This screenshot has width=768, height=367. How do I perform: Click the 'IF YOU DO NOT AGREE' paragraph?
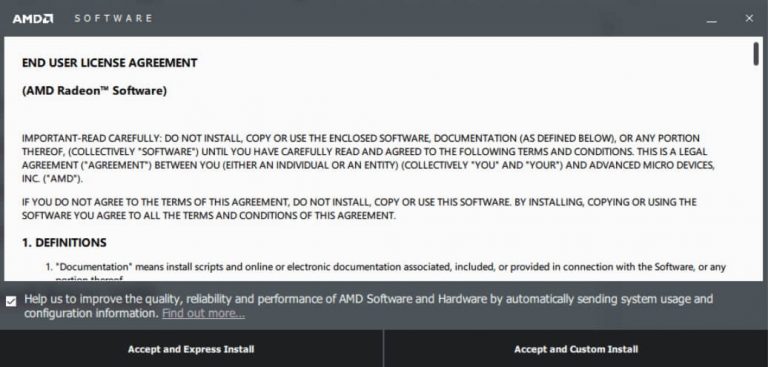coord(359,208)
